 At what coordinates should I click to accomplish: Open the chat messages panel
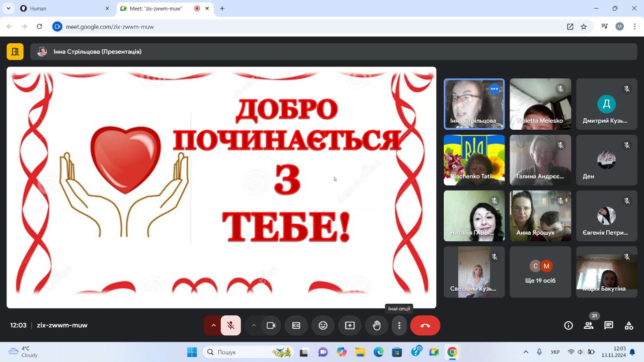pyautogui.click(x=609, y=325)
